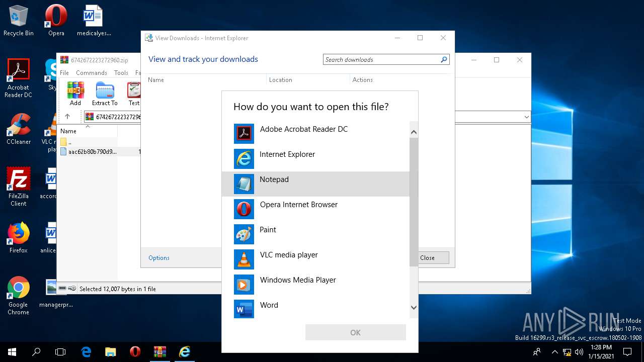Choose Internet Explorer icon in open-with list
This screenshot has width=644, height=362.
pos(244,158)
